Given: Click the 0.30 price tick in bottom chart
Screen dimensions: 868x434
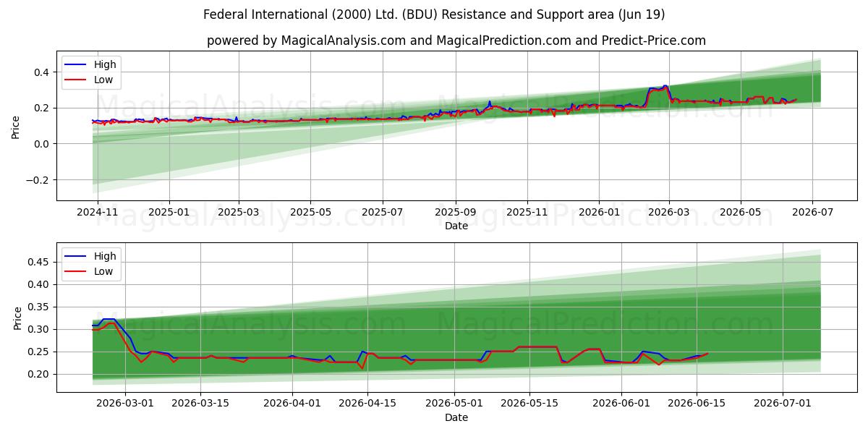Looking at the screenshot, I should click(38, 329).
